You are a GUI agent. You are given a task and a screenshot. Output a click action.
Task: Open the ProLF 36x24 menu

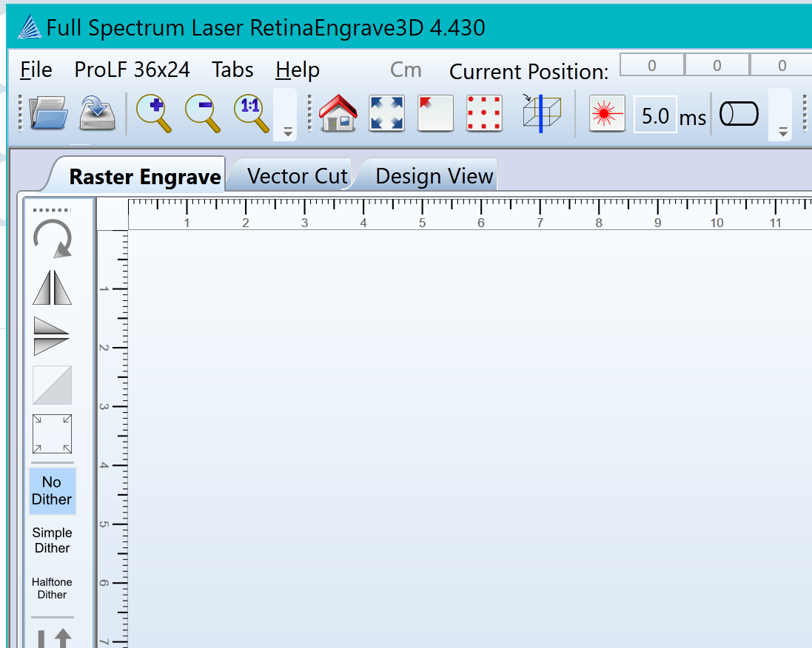pyautogui.click(x=132, y=70)
